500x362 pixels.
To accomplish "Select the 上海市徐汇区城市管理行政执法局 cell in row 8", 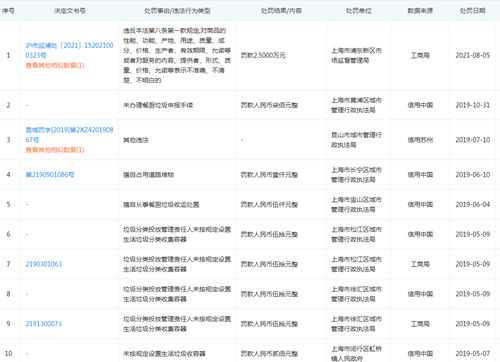I will coord(356,294).
